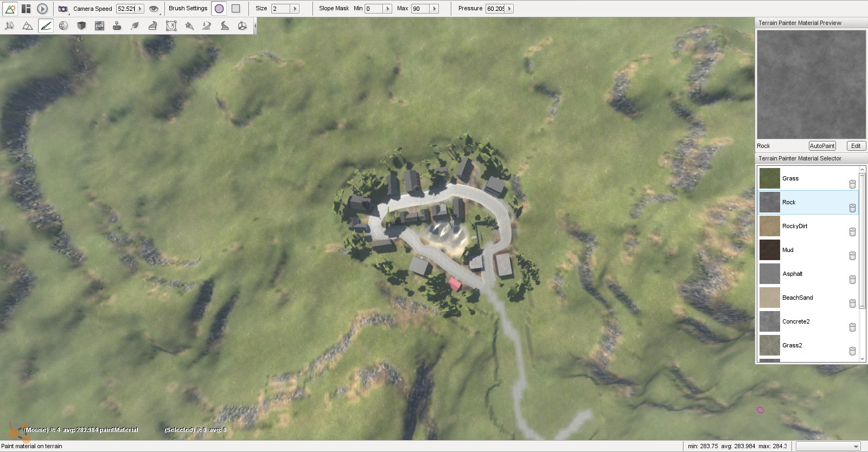Delete the Asphalt material trash icon

tap(852, 280)
